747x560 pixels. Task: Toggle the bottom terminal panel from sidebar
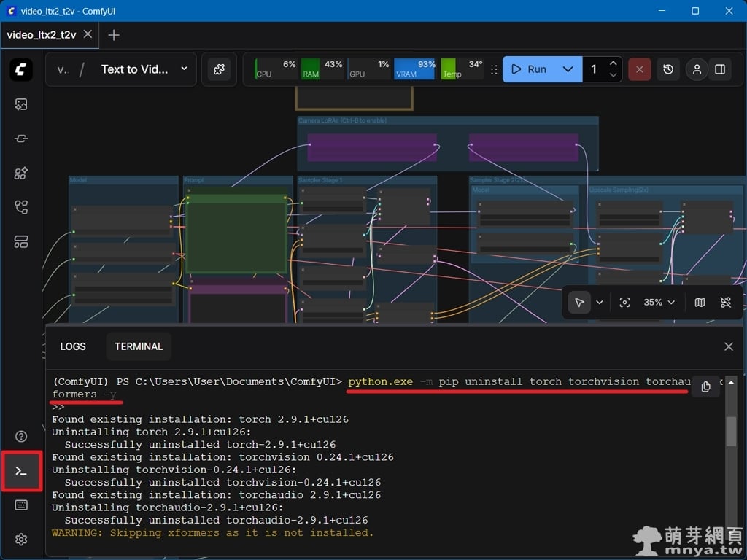pyautogui.click(x=21, y=471)
